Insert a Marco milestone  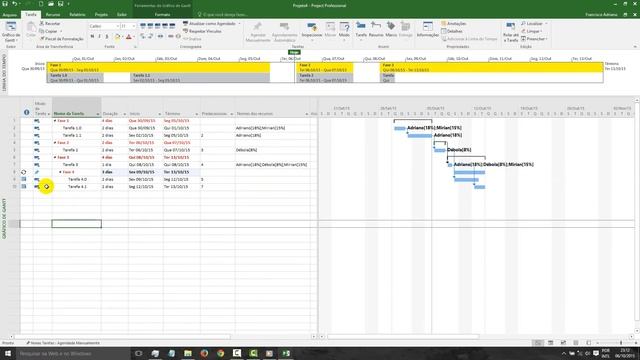click(x=391, y=30)
